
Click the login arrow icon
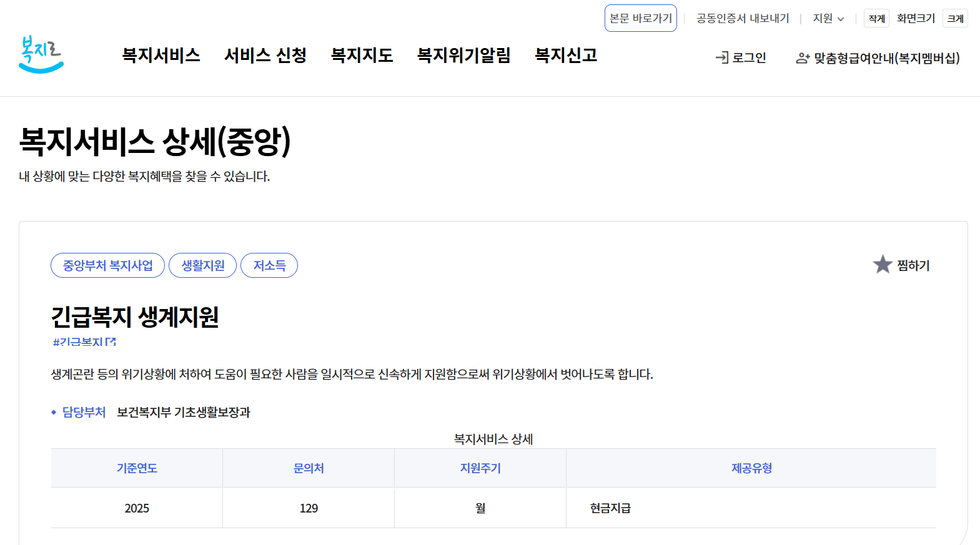[x=722, y=57]
